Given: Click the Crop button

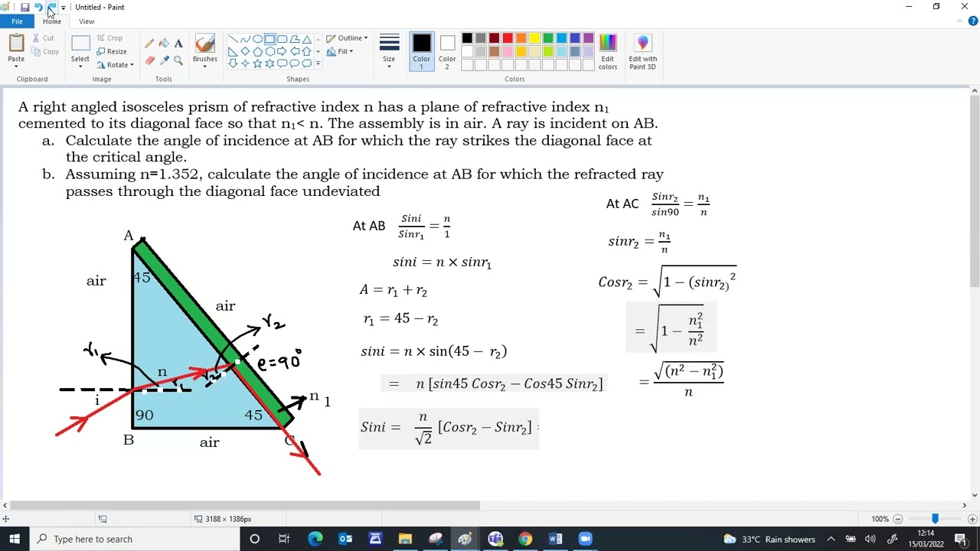Looking at the screenshot, I should (109, 38).
